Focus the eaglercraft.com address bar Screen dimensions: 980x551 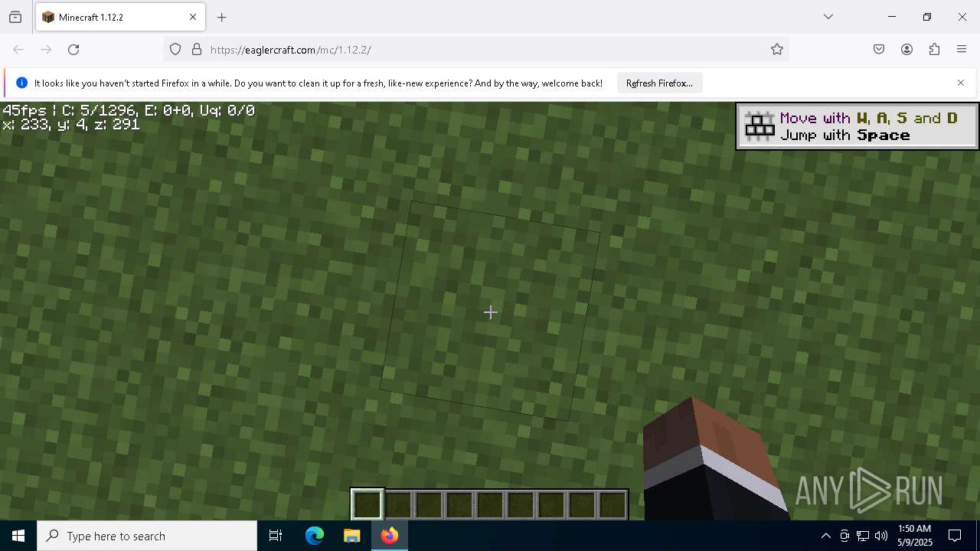tap(475, 50)
